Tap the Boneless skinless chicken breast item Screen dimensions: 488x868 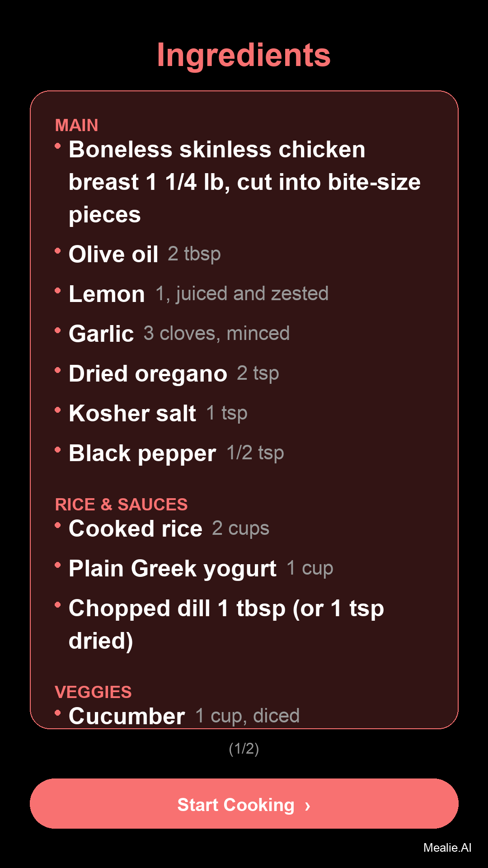[x=244, y=182]
